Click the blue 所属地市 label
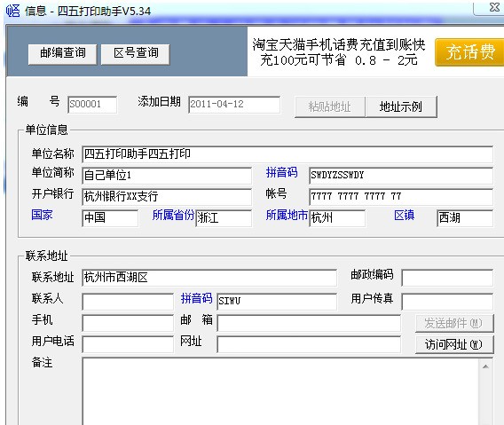The width and height of the screenshot is (504, 425). click(287, 215)
